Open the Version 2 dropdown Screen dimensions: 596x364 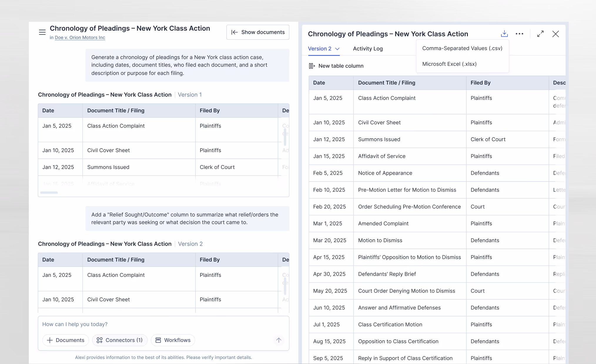324,49
